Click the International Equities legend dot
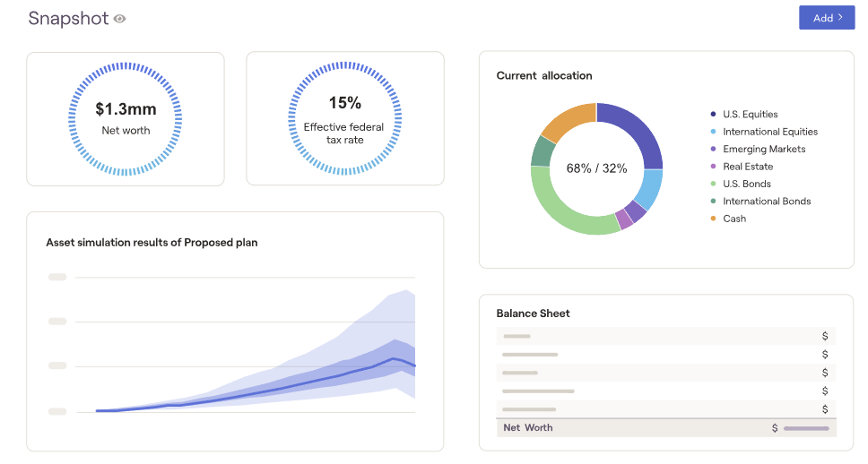The image size is (868, 464). tap(713, 132)
